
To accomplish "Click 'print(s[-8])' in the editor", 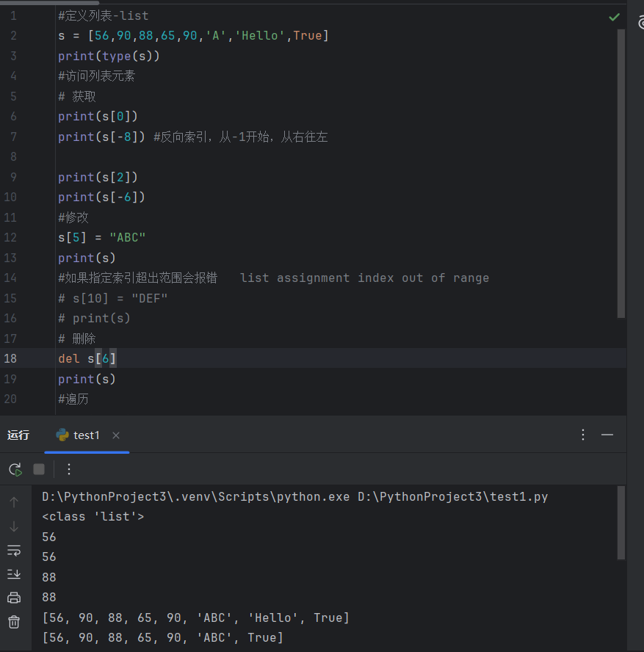I will pos(101,137).
